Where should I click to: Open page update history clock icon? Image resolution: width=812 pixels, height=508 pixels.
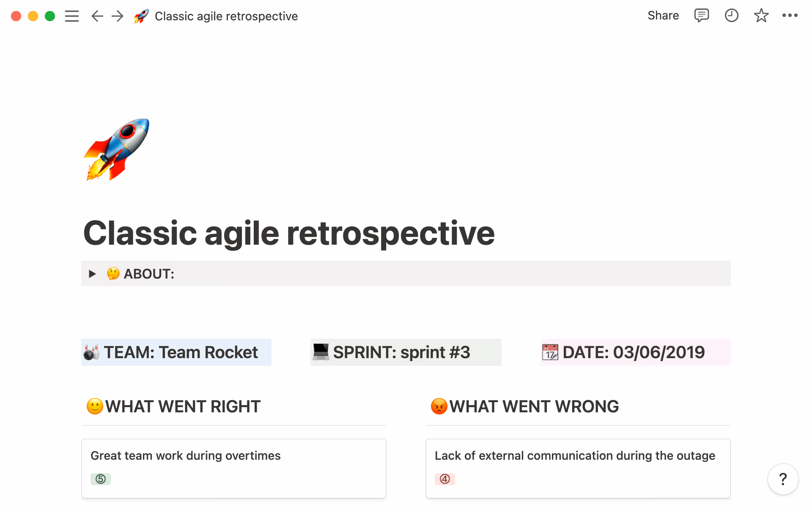tap(731, 16)
